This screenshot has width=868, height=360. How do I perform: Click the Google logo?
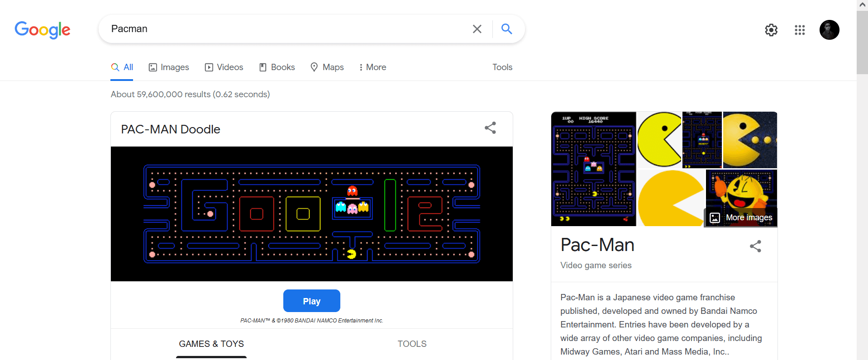click(x=43, y=30)
